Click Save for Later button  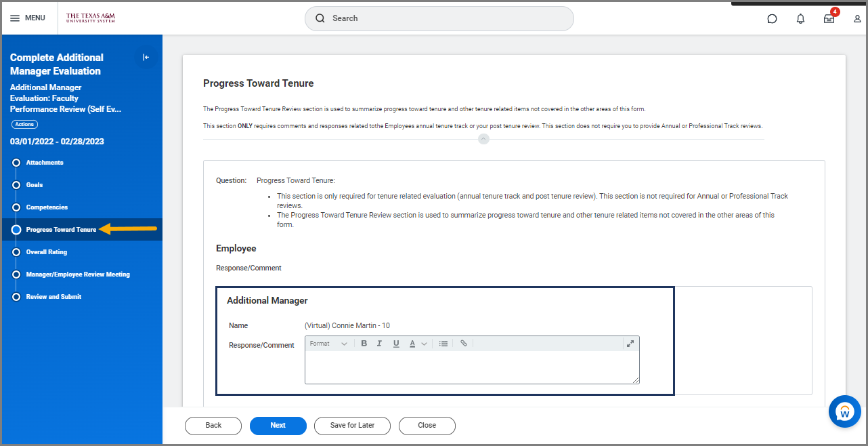click(x=352, y=426)
